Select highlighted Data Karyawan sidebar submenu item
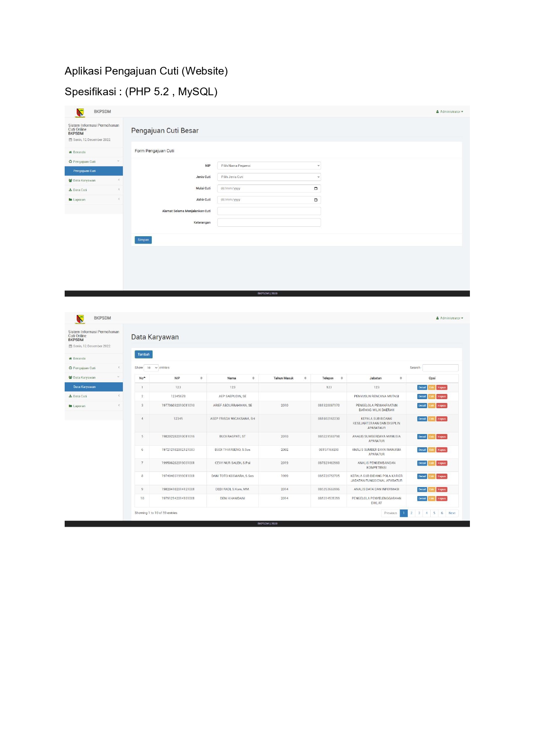This screenshot has width=535, height=756. click(x=94, y=387)
